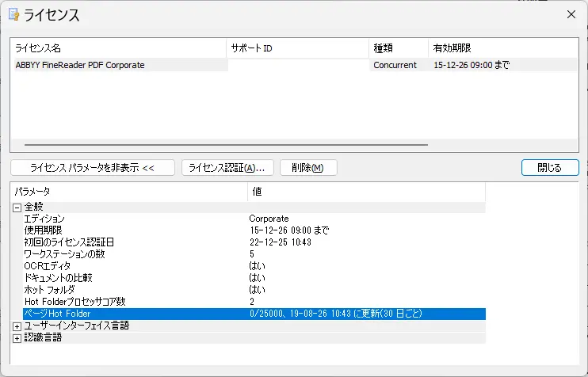This screenshot has width=588, height=377.
Task: Click the 閉じる button
Action: (550, 168)
